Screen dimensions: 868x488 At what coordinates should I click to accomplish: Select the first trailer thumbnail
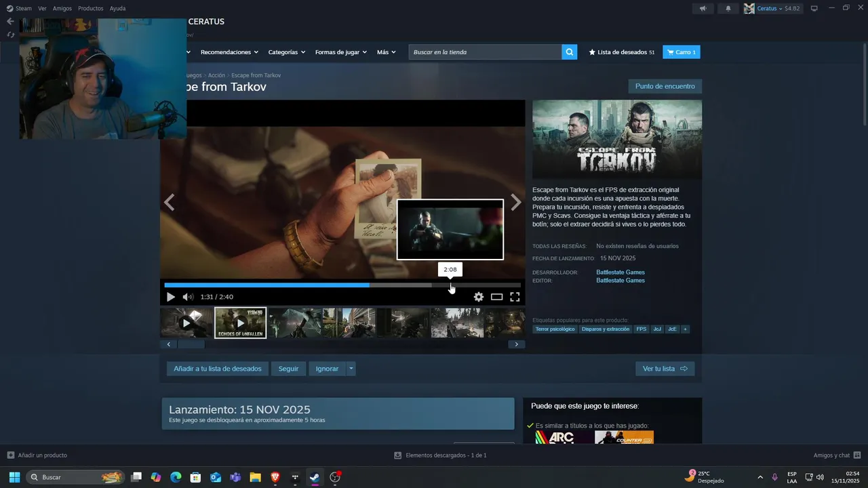point(186,323)
